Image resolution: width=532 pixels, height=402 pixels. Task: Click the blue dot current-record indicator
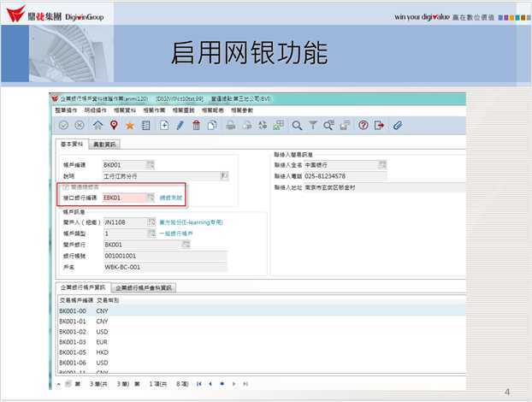tap(222, 384)
